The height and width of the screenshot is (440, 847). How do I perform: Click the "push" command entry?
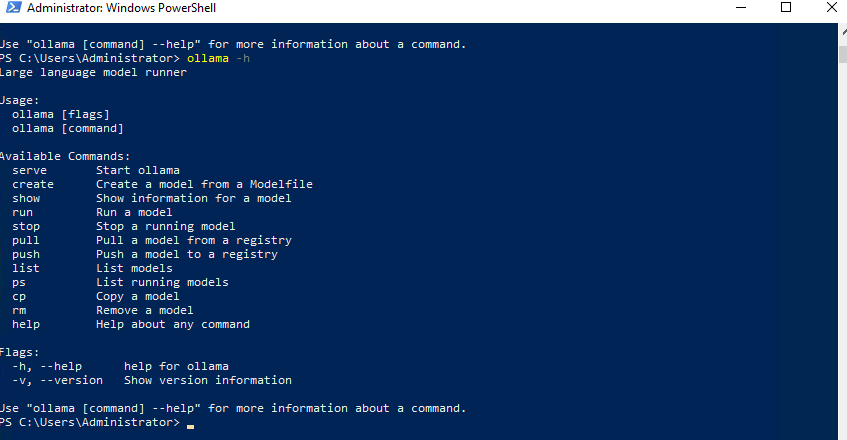[x=26, y=255]
